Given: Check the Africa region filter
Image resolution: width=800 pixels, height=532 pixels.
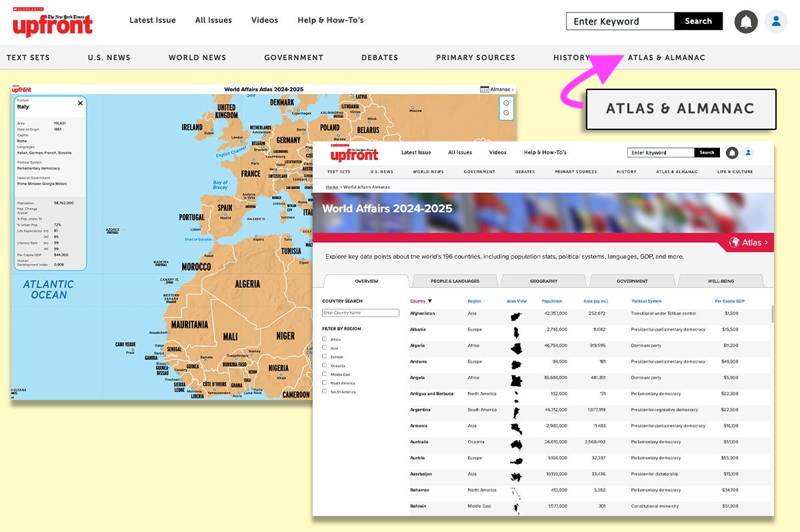Looking at the screenshot, I should (325, 339).
